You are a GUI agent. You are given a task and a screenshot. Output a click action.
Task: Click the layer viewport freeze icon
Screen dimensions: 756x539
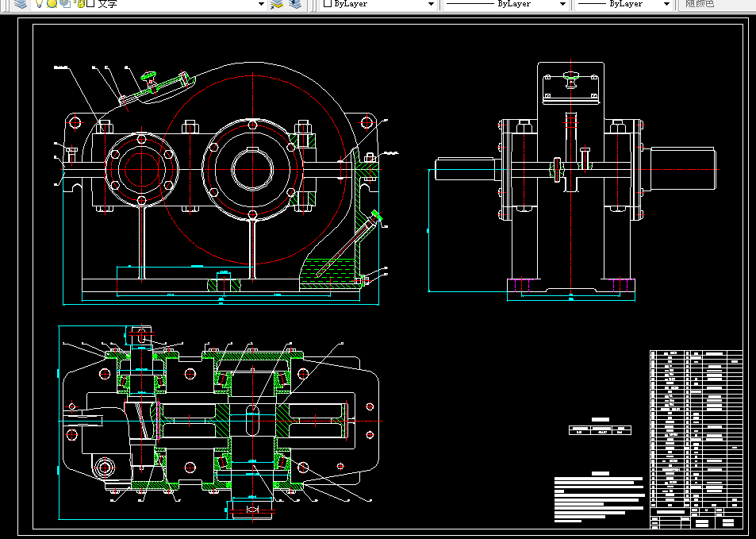click(x=64, y=4)
